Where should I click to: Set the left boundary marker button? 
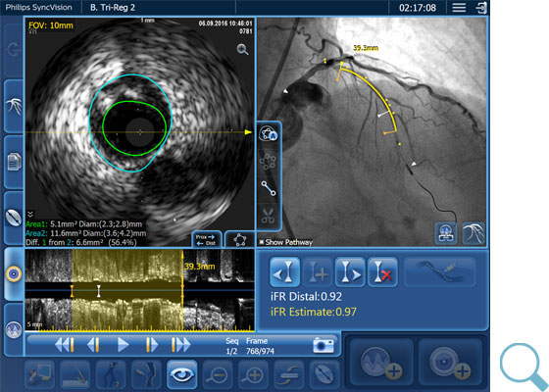point(284,272)
